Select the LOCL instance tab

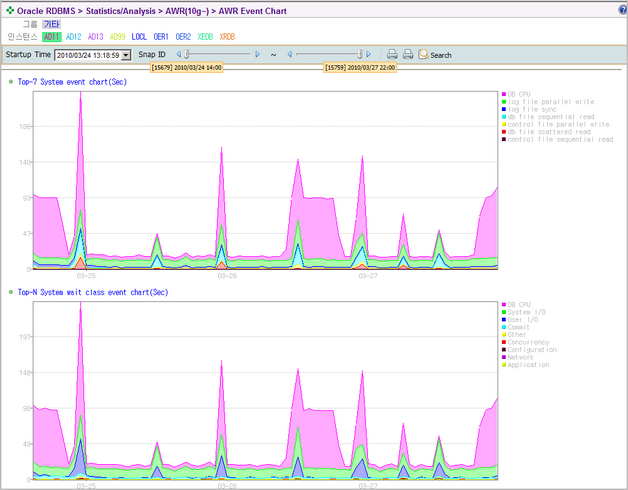(139, 37)
